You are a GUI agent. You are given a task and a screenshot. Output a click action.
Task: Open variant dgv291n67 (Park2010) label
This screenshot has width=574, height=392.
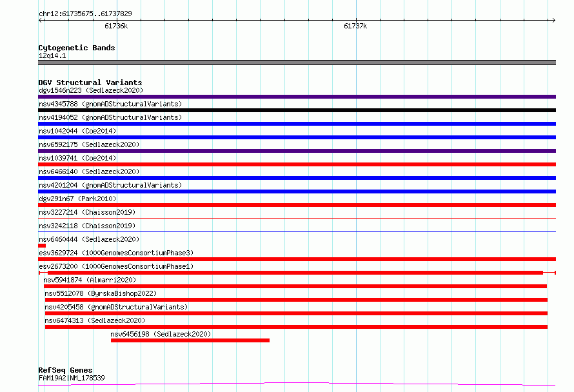(x=77, y=199)
